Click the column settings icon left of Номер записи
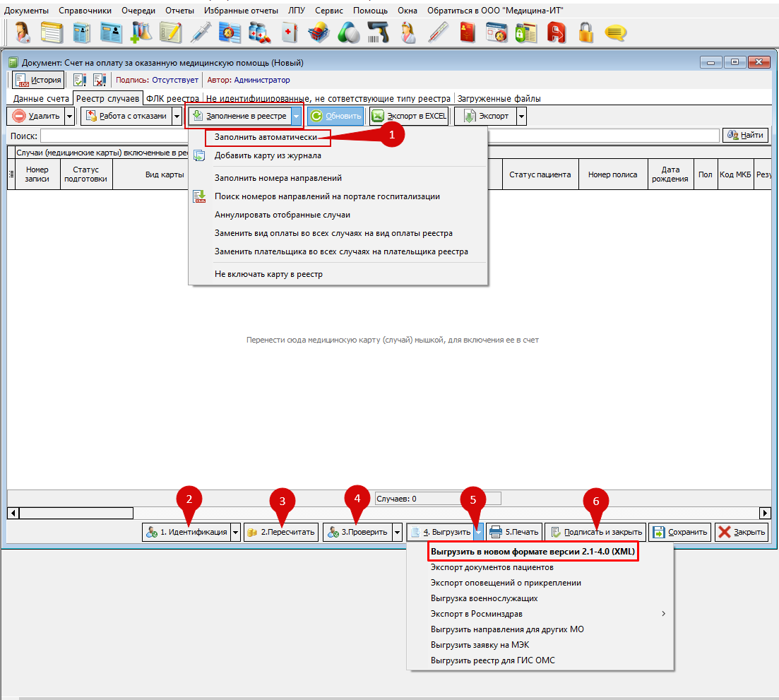 11,174
